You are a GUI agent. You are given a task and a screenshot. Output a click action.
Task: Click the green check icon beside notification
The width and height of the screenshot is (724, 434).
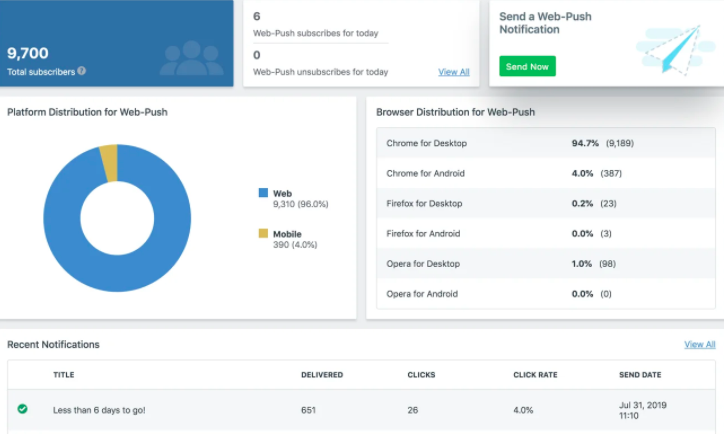22,409
